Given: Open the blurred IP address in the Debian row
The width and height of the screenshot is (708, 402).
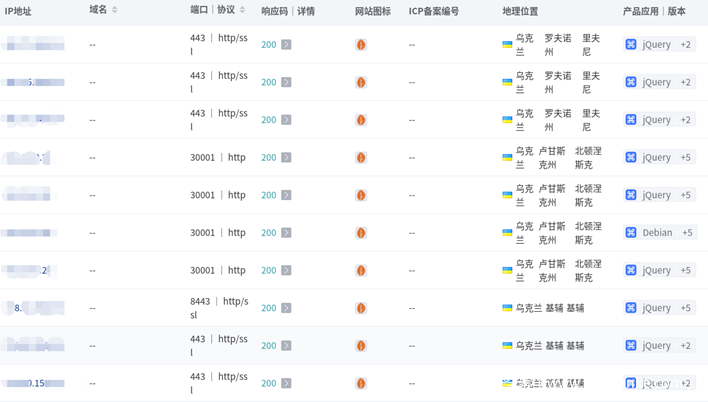Looking at the screenshot, I should pos(32,233).
